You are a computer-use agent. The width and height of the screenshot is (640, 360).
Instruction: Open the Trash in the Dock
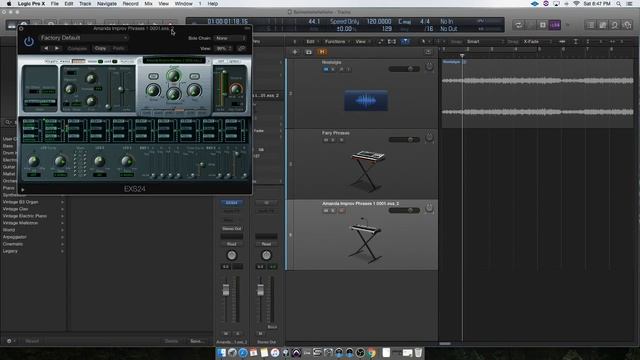pos(418,353)
